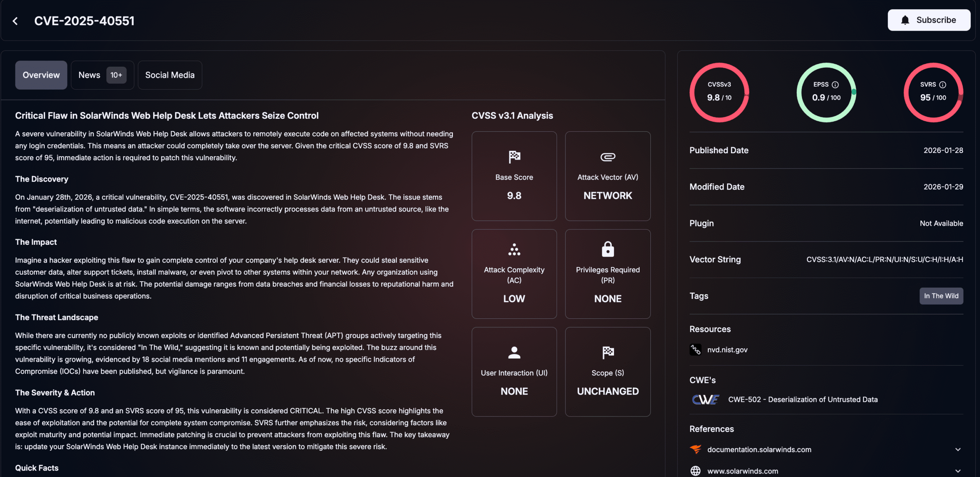980x477 pixels.
Task: Click the bell icon on the Subscribe button
Action: (905, 20)
